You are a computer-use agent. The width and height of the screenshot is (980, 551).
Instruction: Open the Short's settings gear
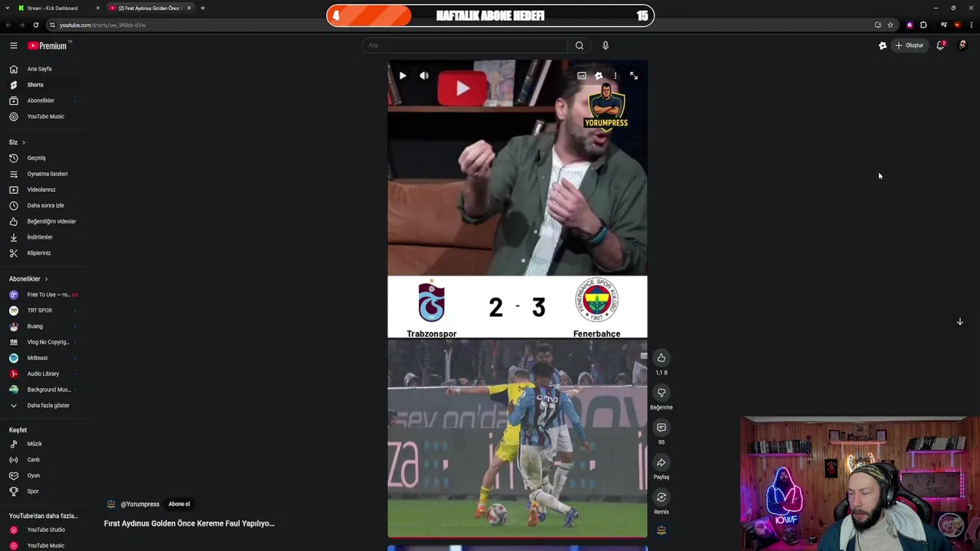[x=599, y=76]
